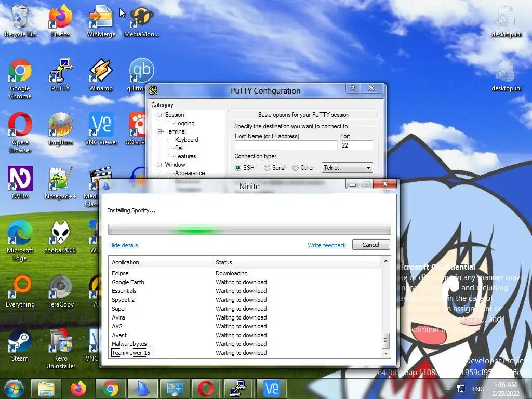This screenshot has width=532, height=399.
Task: Select the TeamViewer 15 row
Action: [x=245, y=353]
